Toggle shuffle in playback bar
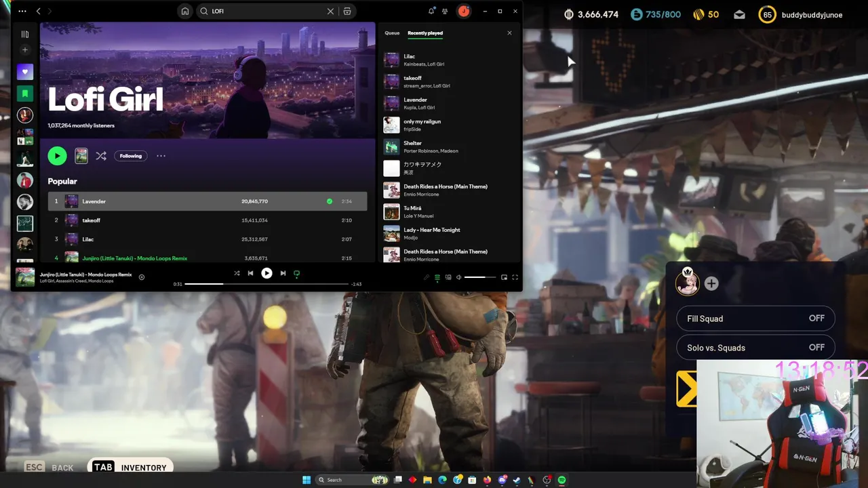Screen dimensions: 868x488 click(237, 273)
